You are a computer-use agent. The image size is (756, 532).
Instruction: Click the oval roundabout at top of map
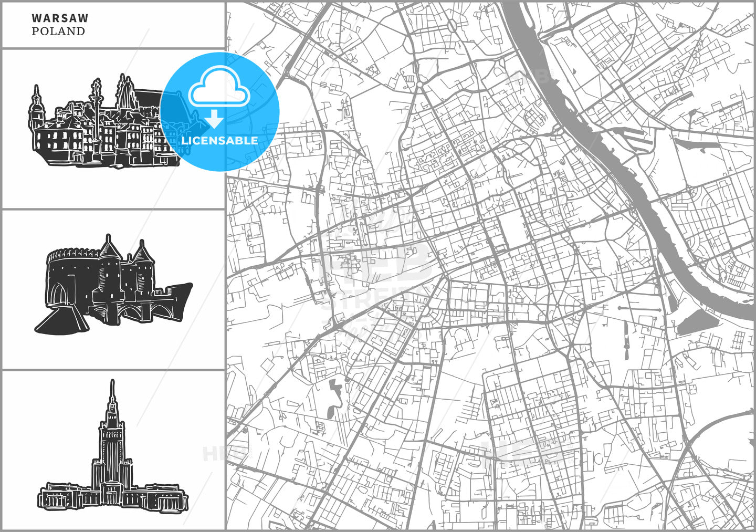[x=452, y=25]
